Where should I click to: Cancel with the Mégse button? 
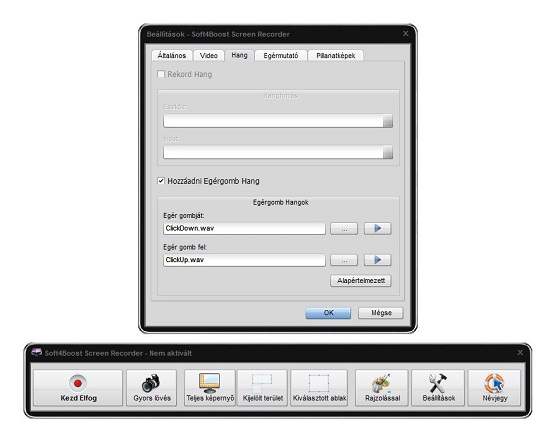coord(381,313)
